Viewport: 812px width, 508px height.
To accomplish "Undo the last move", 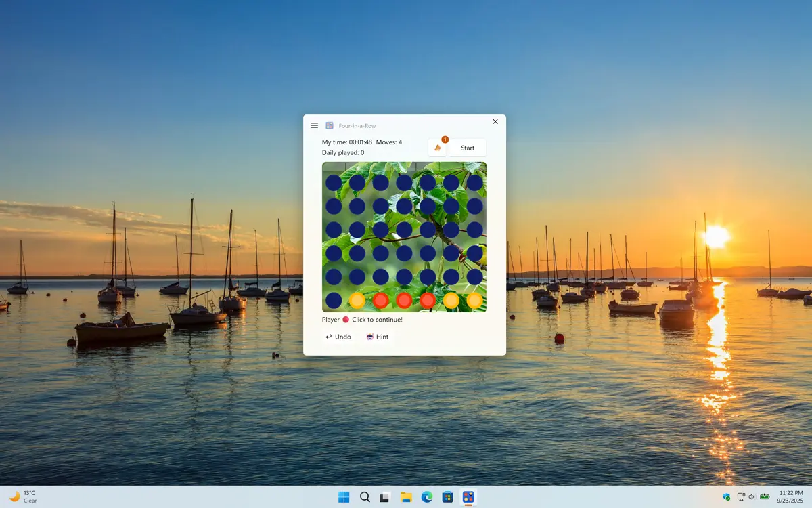I will [338, 337].
